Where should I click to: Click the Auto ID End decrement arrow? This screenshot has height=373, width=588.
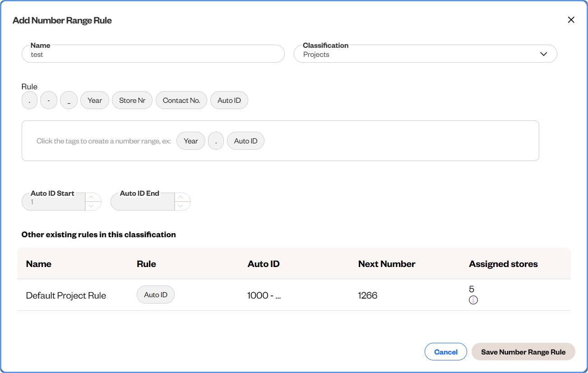(x=181, y=206)
